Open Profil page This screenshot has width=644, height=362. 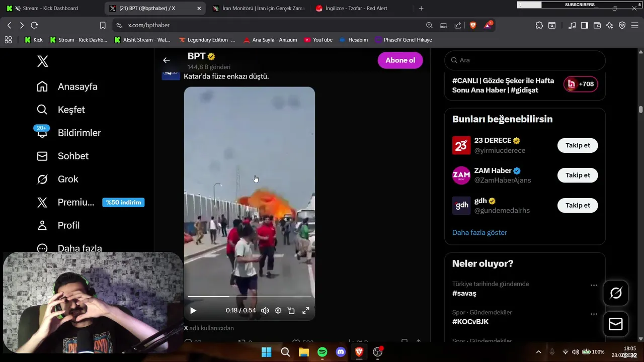[58, 225]
